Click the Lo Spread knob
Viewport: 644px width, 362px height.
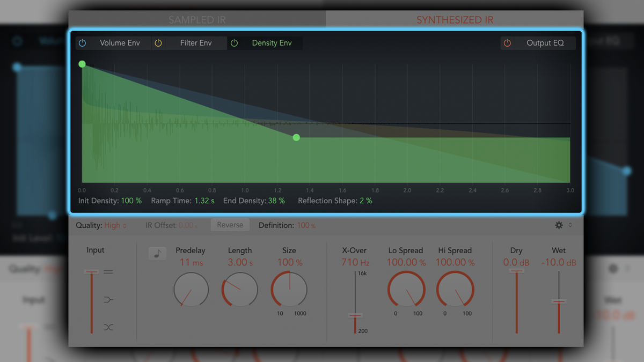[406, 290]
